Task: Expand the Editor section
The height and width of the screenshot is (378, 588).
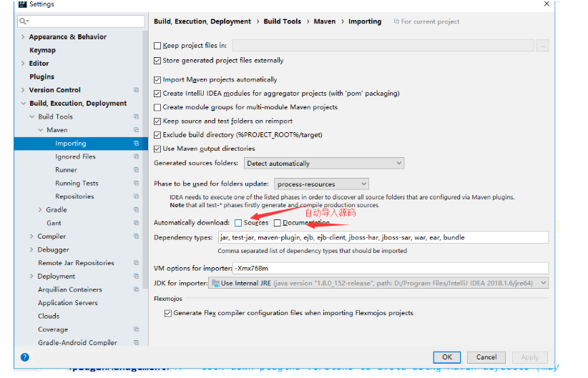Action: 24,64
